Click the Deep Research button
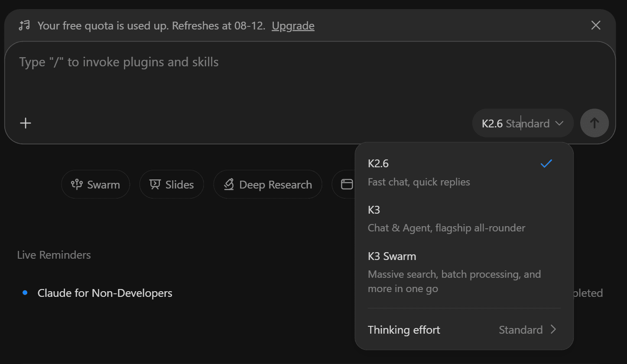The width and height of the screenshot is (627, 364). point(268,185)
